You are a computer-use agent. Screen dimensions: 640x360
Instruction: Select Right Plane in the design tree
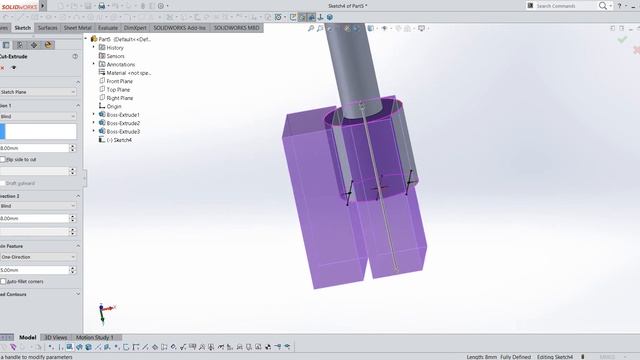click(x=116, y=98)
